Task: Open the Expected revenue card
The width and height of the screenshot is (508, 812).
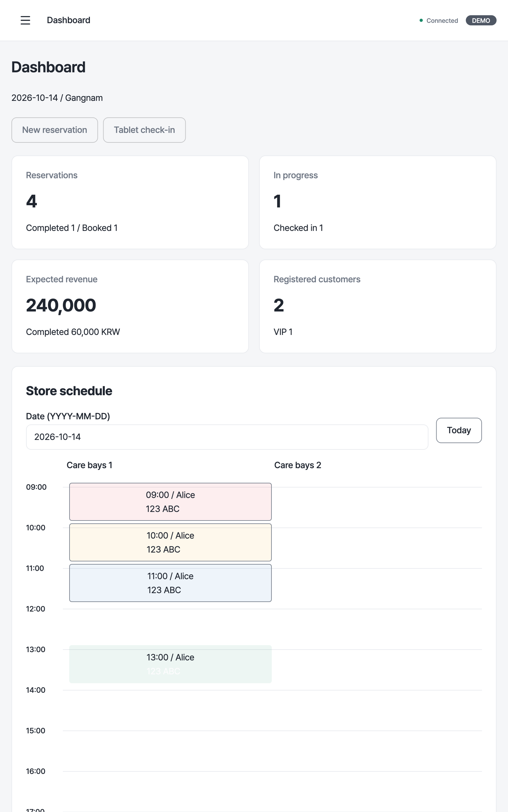Action: point(130,306)
